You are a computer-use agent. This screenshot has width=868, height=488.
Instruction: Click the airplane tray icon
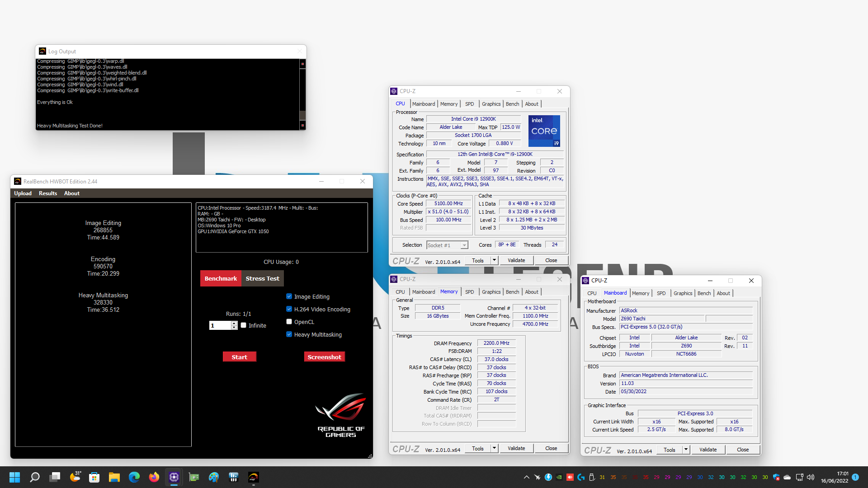538,477
